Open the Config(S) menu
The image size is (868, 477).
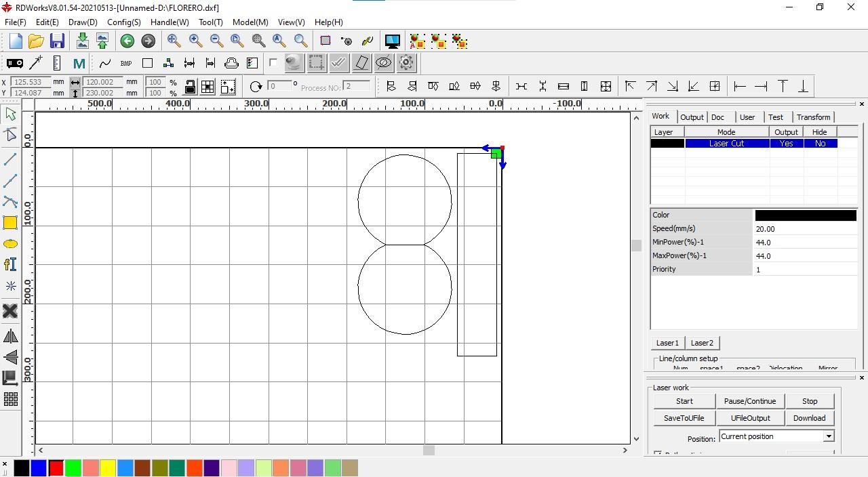(x=124, y=22)
